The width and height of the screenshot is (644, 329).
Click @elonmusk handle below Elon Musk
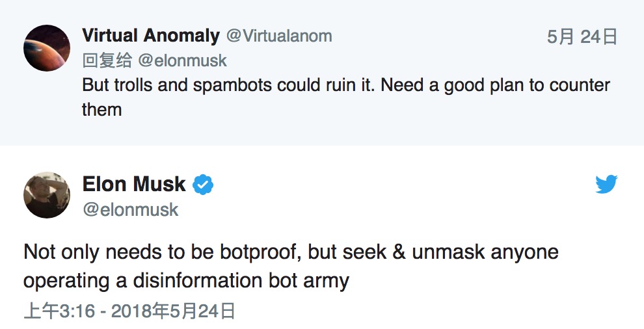coord(130,209)
